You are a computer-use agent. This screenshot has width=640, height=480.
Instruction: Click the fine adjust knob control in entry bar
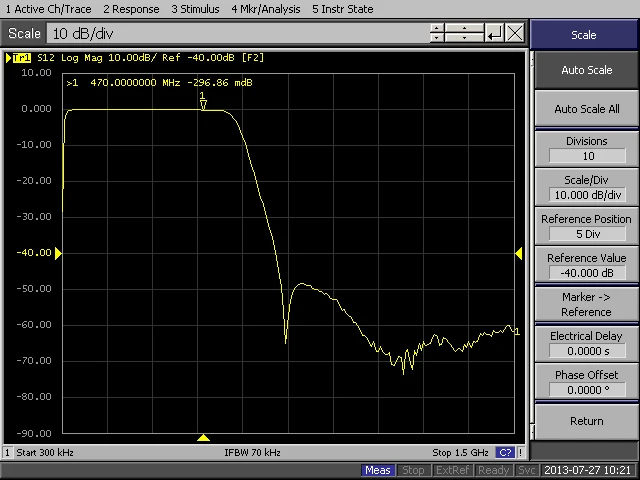point(464,33)
